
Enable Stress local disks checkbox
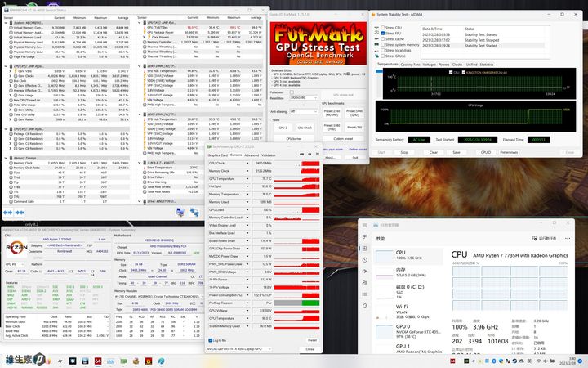(x=382, y=51)
